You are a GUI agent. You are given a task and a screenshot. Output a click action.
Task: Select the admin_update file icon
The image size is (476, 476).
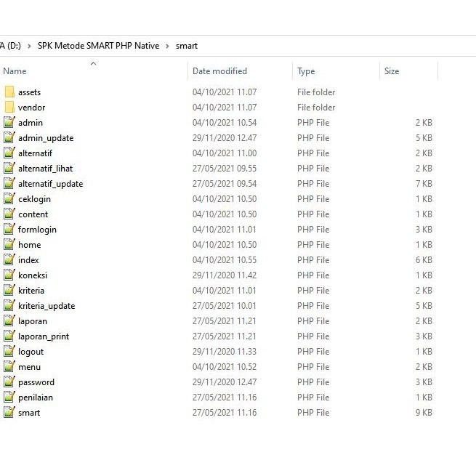[9, 137]
